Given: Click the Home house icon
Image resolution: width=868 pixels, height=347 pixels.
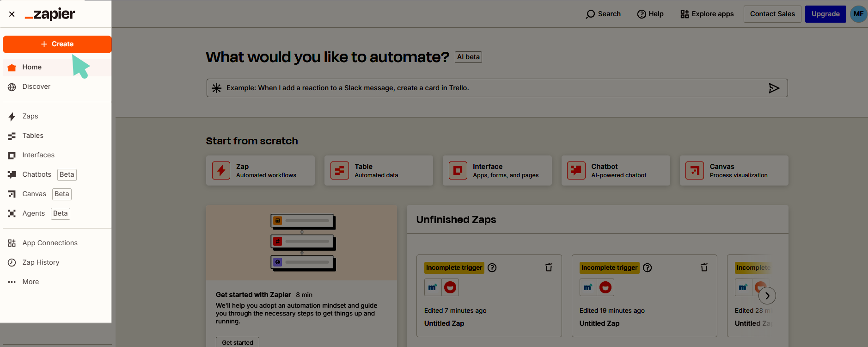Looking at the screenshot, I should [12, 68].
